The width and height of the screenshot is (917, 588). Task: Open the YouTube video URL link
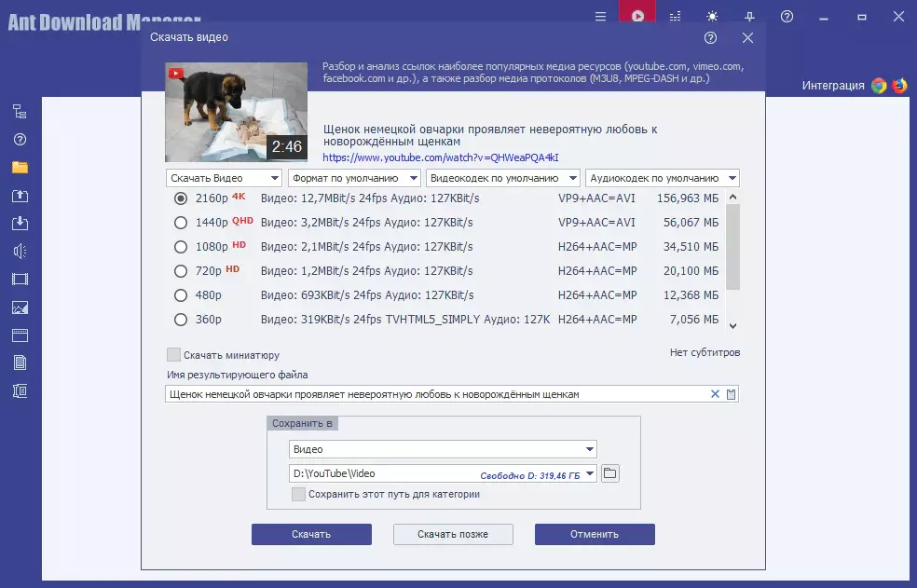(441, 157)
